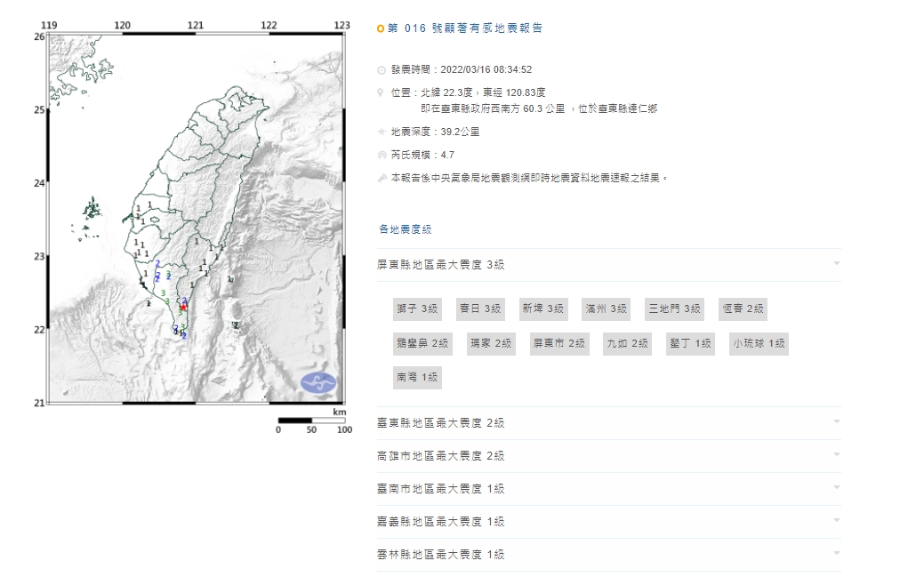Click the wrench icon beside the report note
The image size is (924, 585).
click(x=382, y=178)
